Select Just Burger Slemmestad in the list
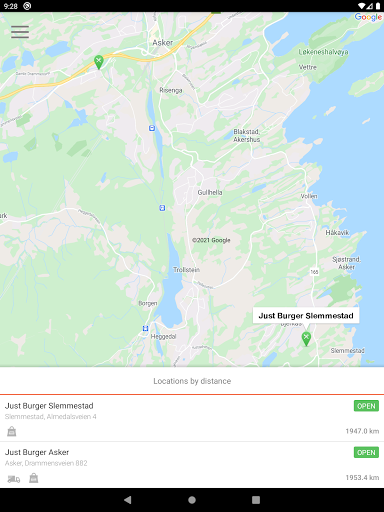Image resolution: width=384 pixels, height=512 pixels. (192, 418)
